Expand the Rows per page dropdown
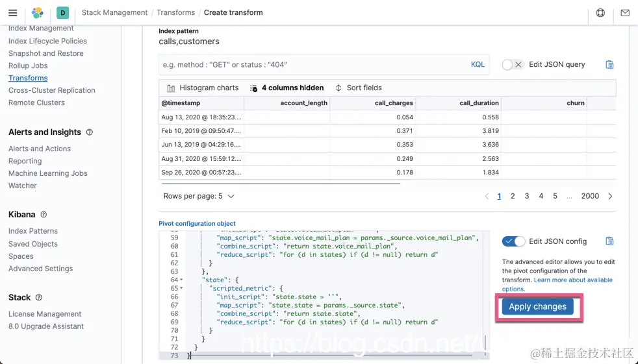The image size is (638, 364). click(x=199, y=196)
